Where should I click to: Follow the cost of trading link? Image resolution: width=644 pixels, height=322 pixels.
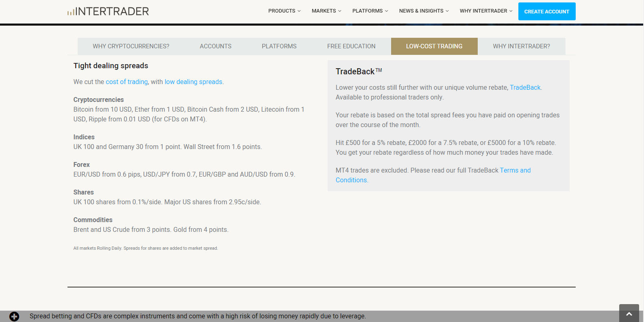point(127,82)
